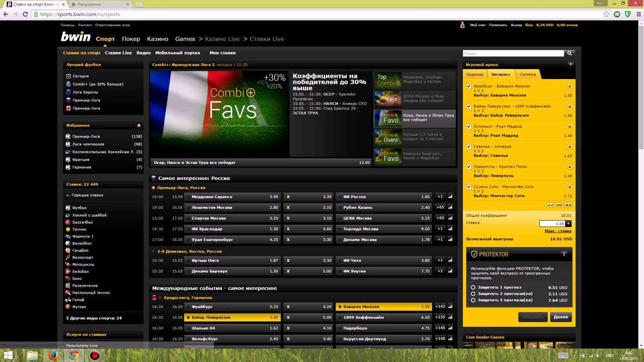Open stats chart icon for Мордовия Саранск row
644x362 pixels.
pyautogui.click(x=450, y=197)
